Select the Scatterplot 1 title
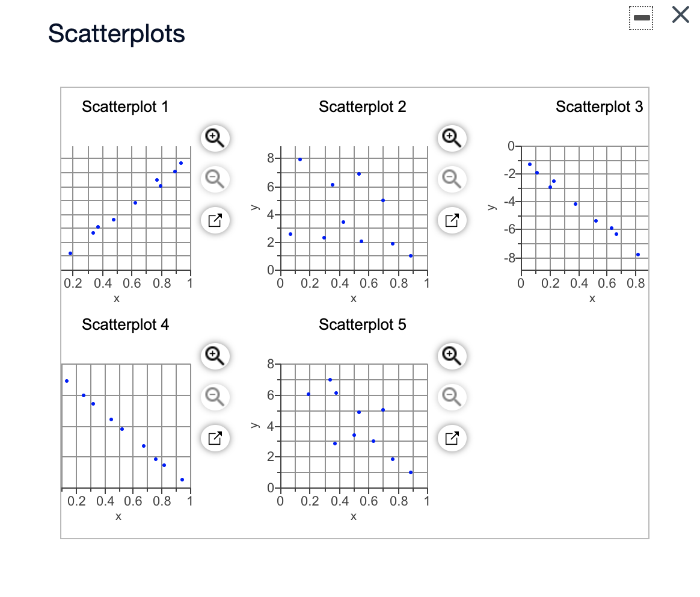This screenshot has height=597, width=700. [125, 107]
